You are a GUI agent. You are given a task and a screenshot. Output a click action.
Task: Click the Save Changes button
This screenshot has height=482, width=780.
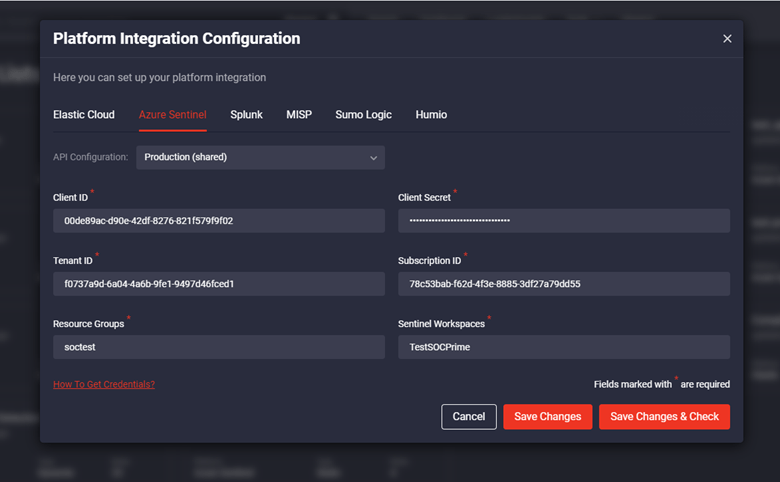[547, 417]
